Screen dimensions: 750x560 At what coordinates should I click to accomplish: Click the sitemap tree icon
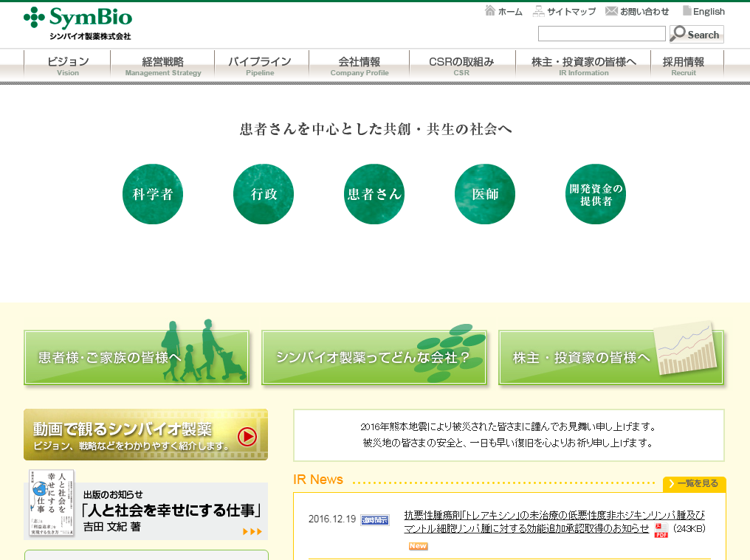tap(539, 11)
